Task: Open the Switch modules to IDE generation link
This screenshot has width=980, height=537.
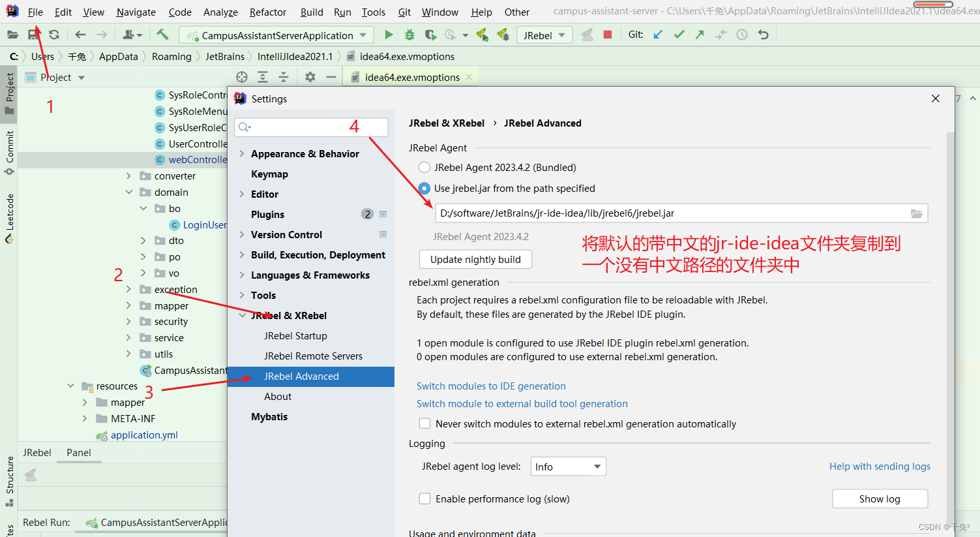Action: [x=491, y=386]
